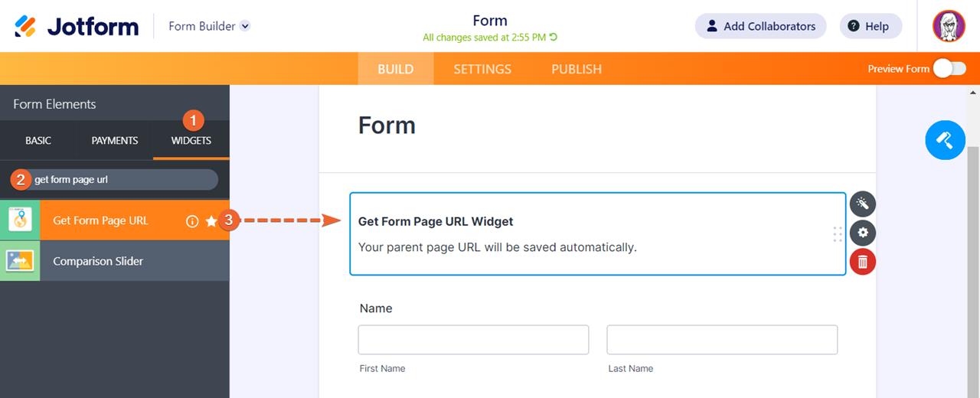Viewport: 980px width, 398px height.
Task: Click the Jotform logo
Action: [x=77, y=26]
